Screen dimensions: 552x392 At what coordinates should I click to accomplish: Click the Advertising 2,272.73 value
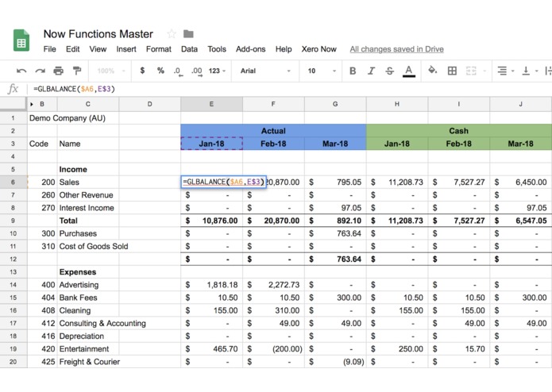tap(273, 285)
